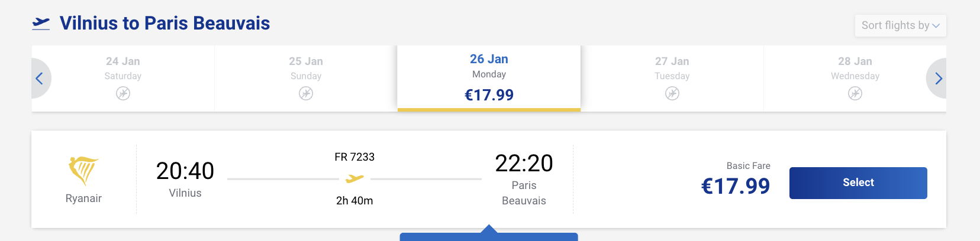Screen dimensions: 980x241
Task: Click the 22:20 arrival time
Action: (x=524, y=163)
